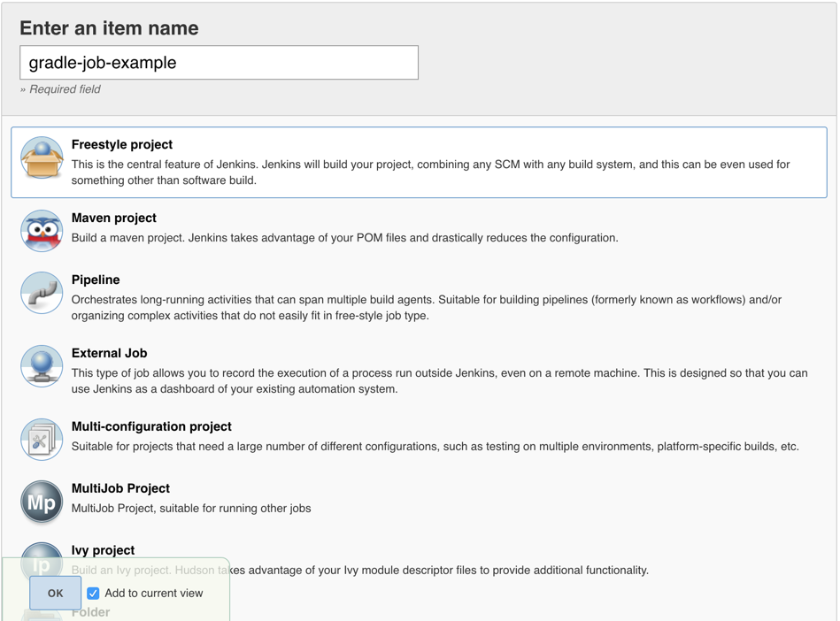Screen dimensions: 840x621
Task: Disable the 'Add to current view' checkbox
Action: point(93,593)
